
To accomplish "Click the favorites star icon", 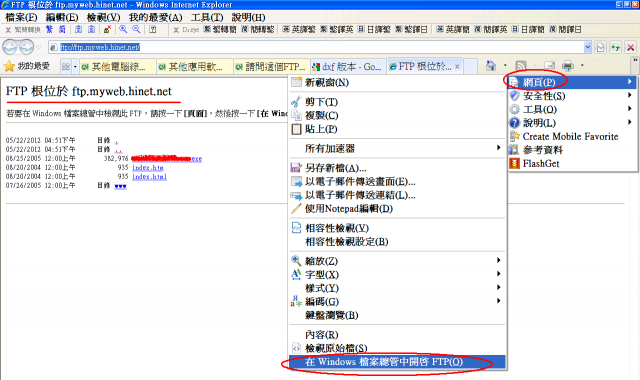I will [x=9, y=66].
